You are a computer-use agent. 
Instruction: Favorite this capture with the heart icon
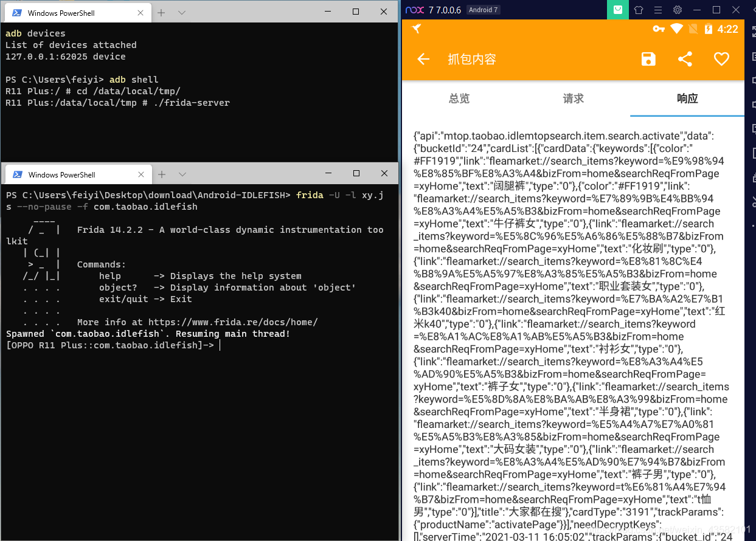[721, 59]
